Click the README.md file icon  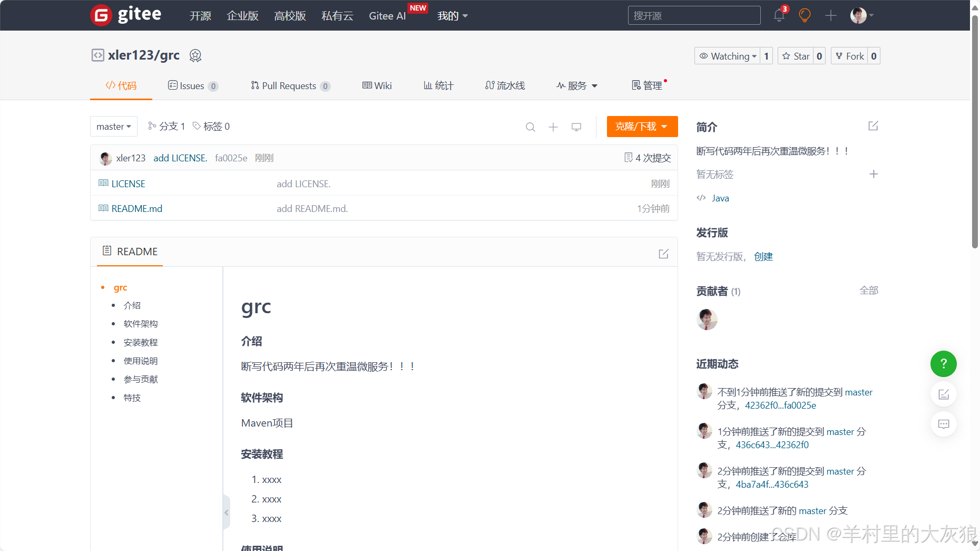[103, 208]
